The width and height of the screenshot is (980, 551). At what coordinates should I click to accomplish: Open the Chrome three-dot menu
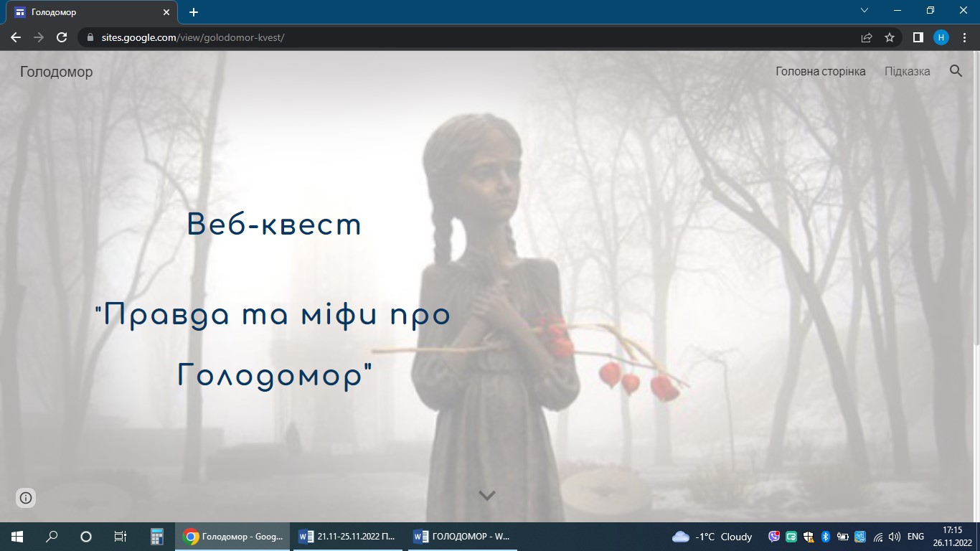[964, 37]
